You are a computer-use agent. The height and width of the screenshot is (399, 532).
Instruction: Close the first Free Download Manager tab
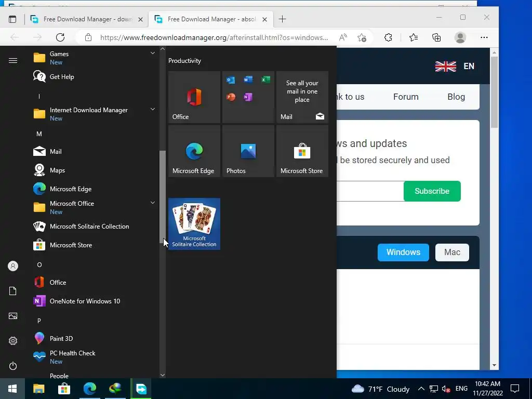[x=140, y=19]
